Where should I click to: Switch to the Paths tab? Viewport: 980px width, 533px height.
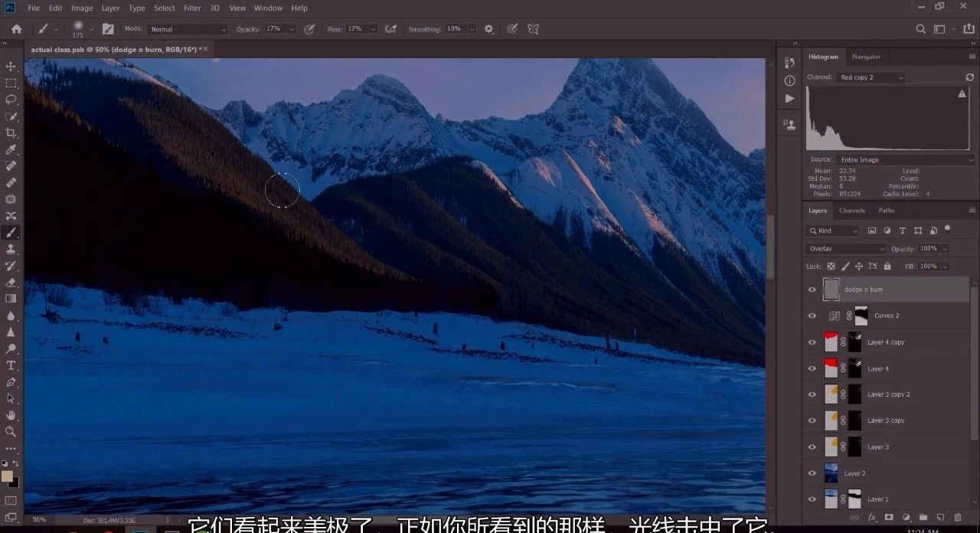pyautogui.click(x=886, y=211)
